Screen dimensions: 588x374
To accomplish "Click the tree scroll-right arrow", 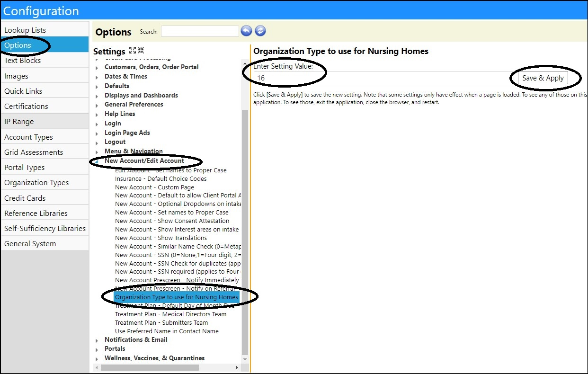I will point(237,367).
